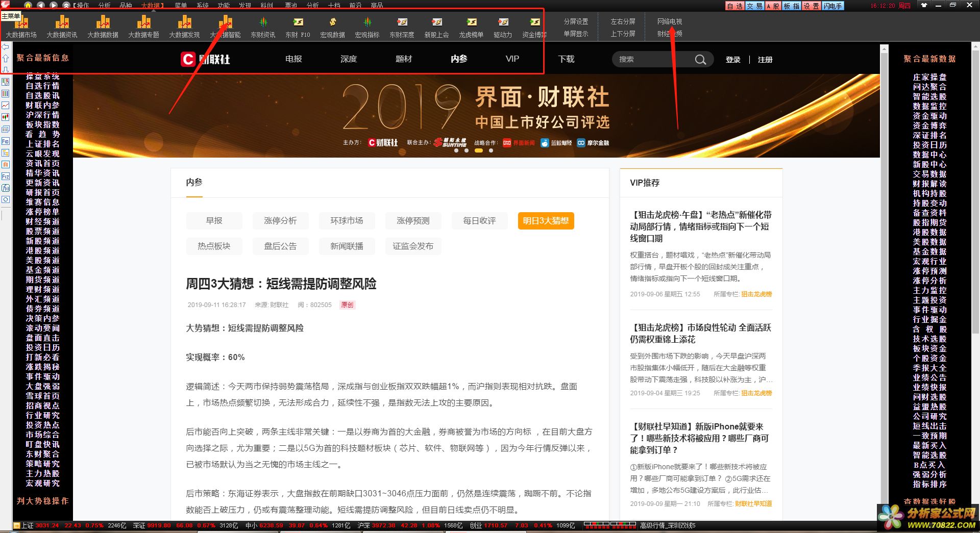980x533 pixels.
Task: Switch to 电报 tab on 财联社
Action: (293, 59)
